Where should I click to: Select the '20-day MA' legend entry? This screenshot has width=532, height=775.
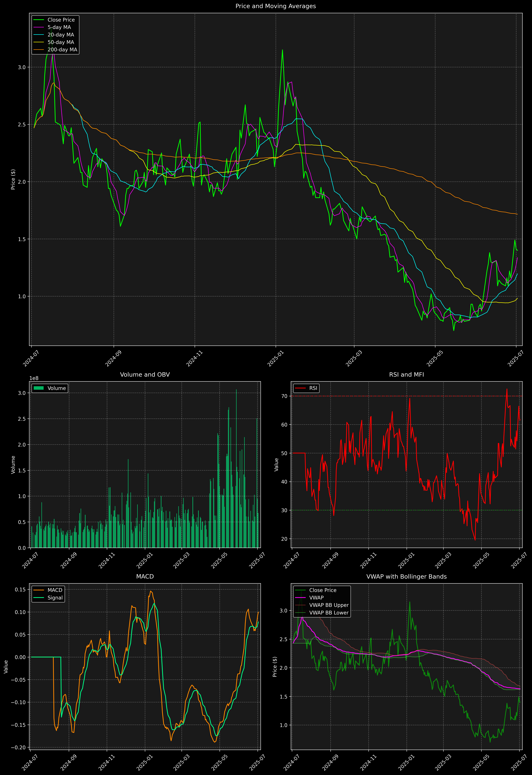click(61, 35)
